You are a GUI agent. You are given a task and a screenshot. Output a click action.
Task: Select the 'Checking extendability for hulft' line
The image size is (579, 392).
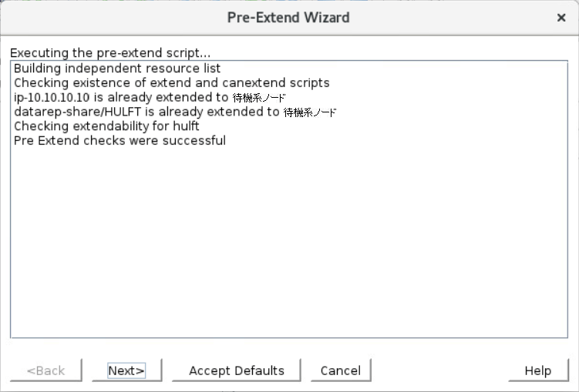[106, 126]
